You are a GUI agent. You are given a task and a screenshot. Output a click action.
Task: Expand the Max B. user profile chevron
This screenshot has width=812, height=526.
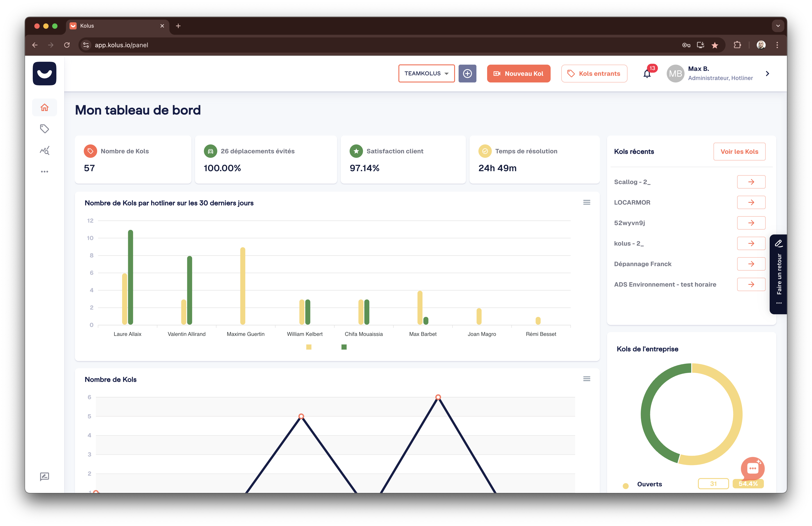767,74
